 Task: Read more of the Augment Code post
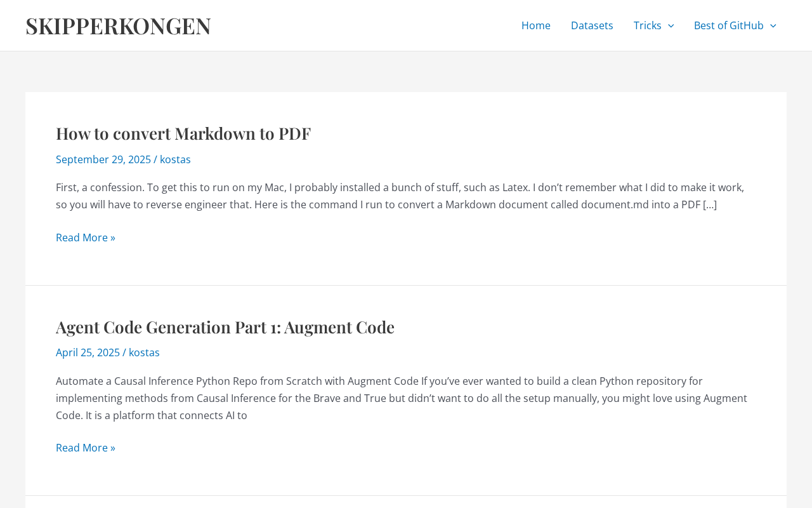point(86,448)
